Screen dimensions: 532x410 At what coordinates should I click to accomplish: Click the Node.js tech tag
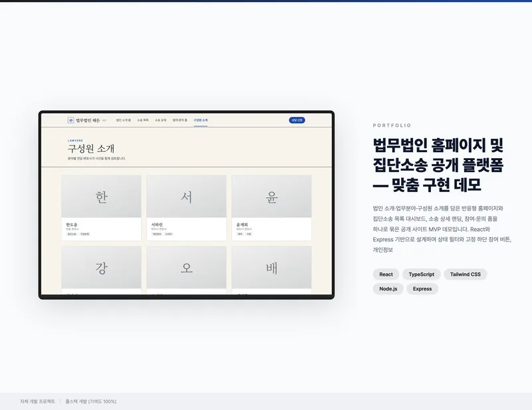click(x=388, y=289)
